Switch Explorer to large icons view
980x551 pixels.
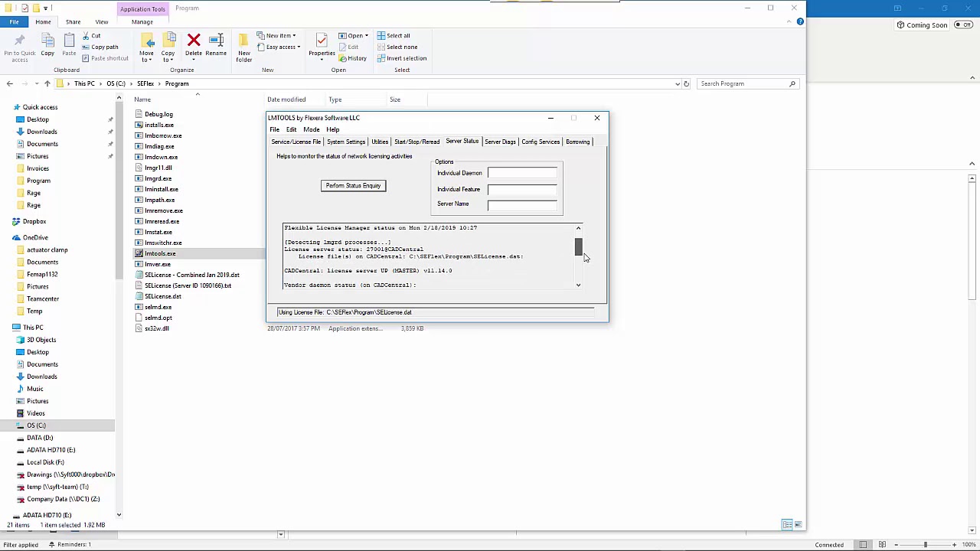[798, 525]
